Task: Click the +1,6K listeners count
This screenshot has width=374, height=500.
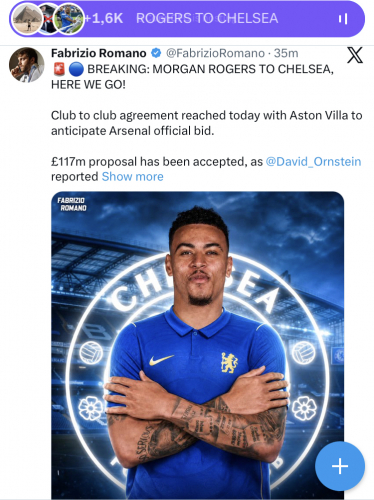Action: 104,18
